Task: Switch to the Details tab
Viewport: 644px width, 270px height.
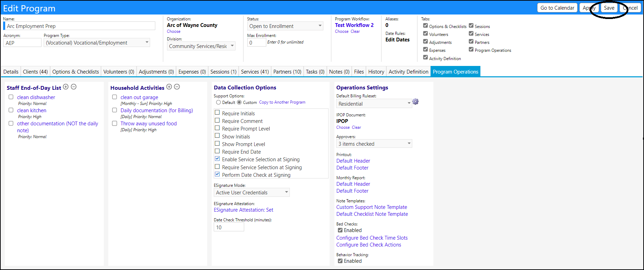Action: [x=11, y=72]
